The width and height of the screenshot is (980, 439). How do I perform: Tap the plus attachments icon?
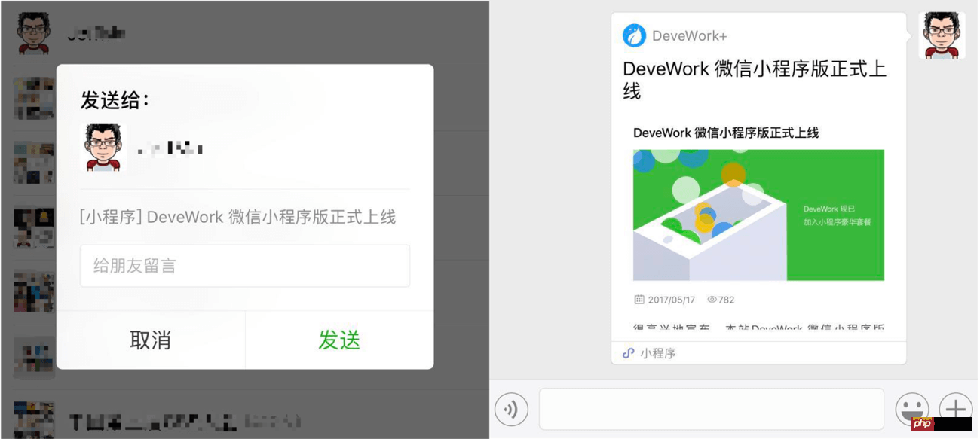pos(955,410)
